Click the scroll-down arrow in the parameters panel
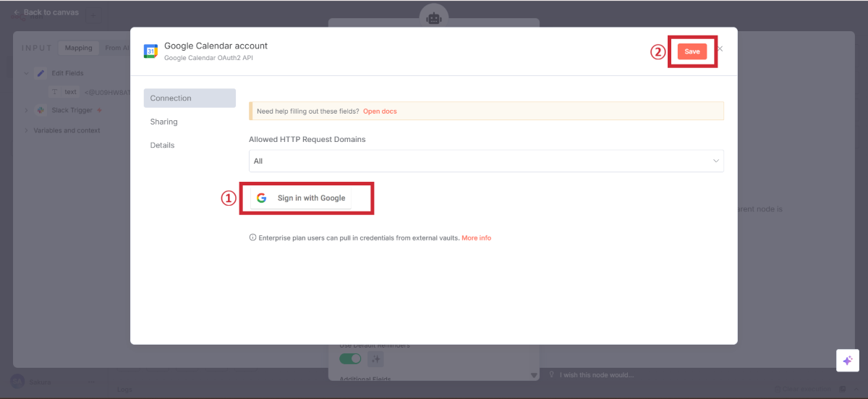This screenshot has width=868, height=399. pyautogui.click(x=535, y=375)
